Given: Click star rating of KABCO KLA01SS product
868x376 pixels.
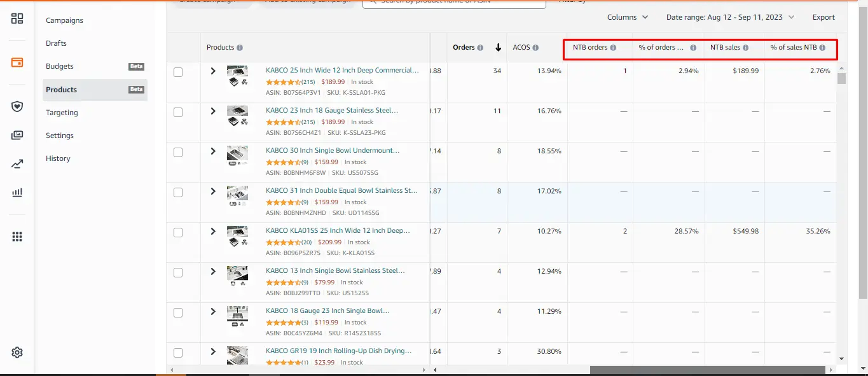Looking at the screenshot, I should click(284, 242).
